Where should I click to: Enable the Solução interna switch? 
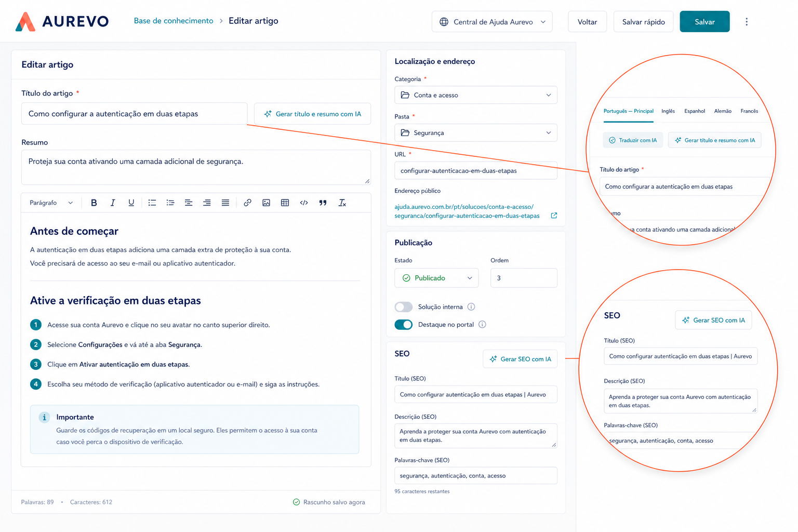point(404,307)
